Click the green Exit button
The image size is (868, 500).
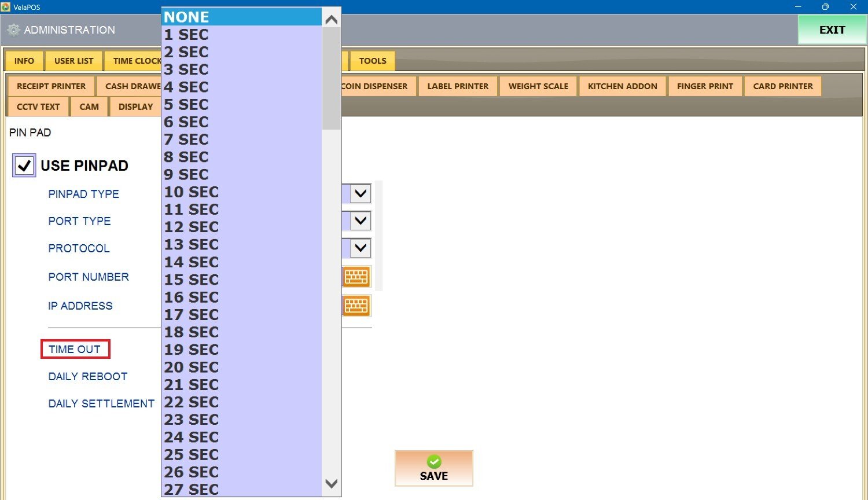click(832, 30)
